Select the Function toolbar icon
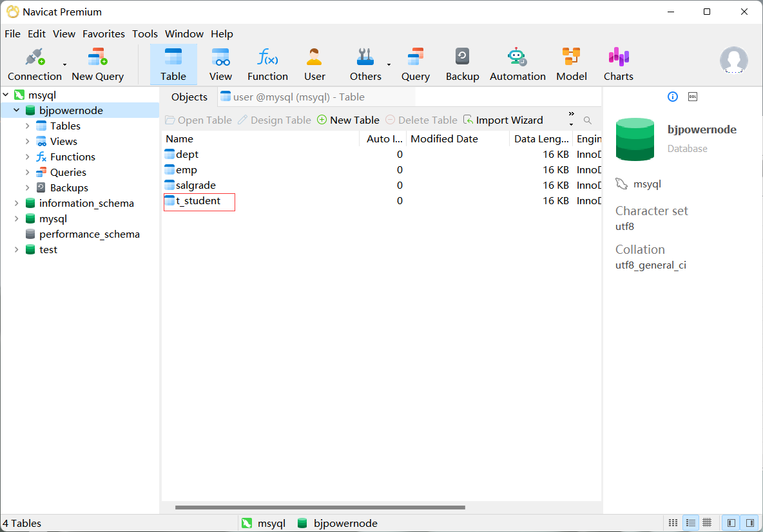The height and width of the screenshot is (532, 763). pos(267,64)
